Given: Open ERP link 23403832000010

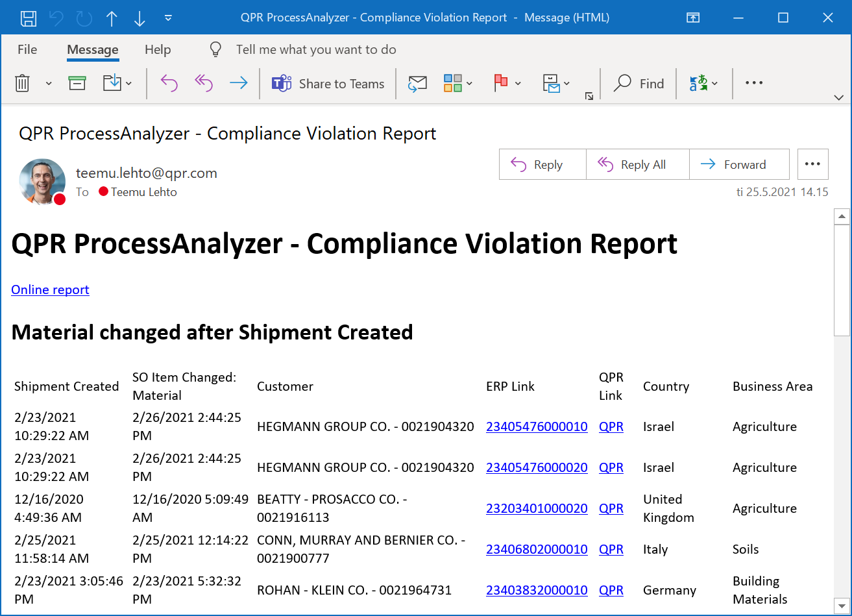Looking at the screenshot, I should click(537, 590).
